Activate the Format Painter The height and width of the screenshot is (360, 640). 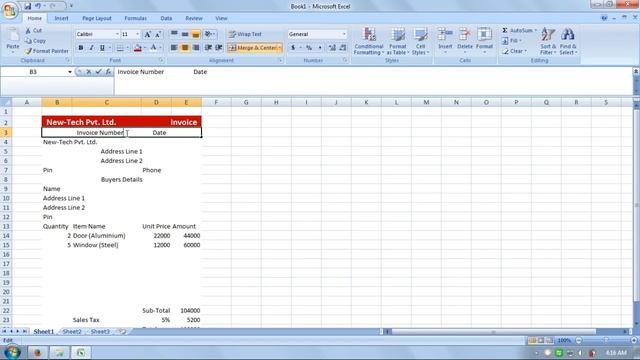[46, 51]
